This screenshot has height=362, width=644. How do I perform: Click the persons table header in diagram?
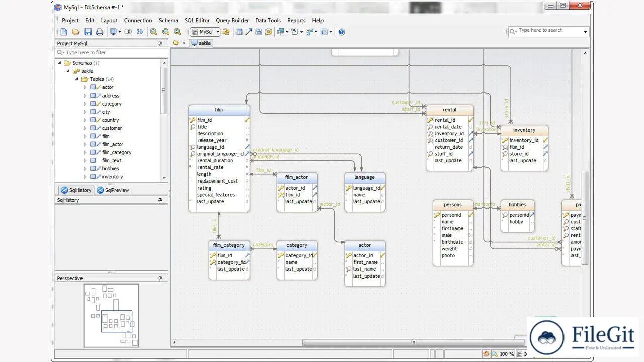(453, 205)
